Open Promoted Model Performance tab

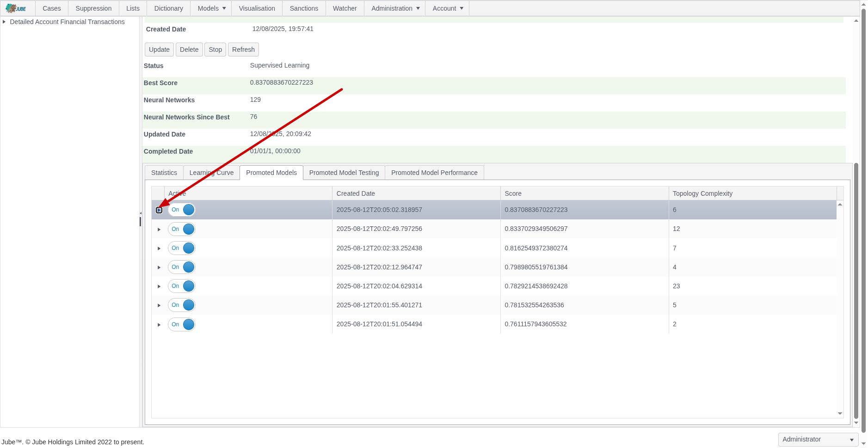pos(434,173)
